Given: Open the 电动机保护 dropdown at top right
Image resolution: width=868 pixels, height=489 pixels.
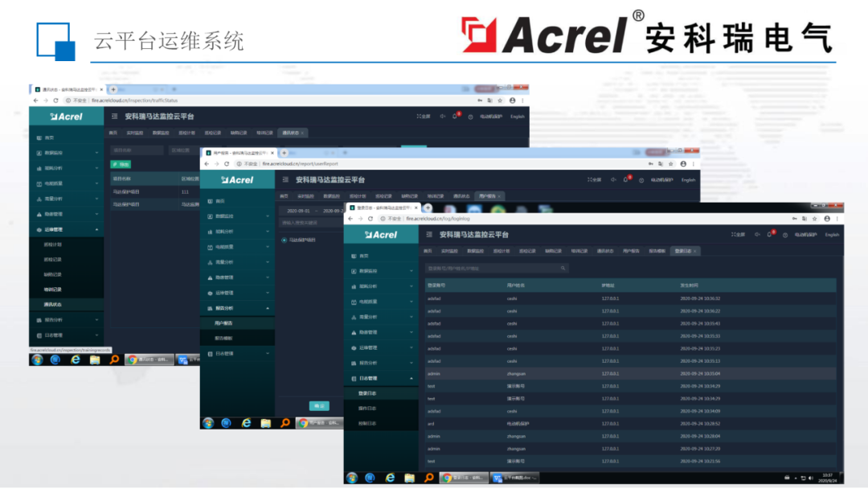Looking at the screenshot, I should click(x=805, y=234).
